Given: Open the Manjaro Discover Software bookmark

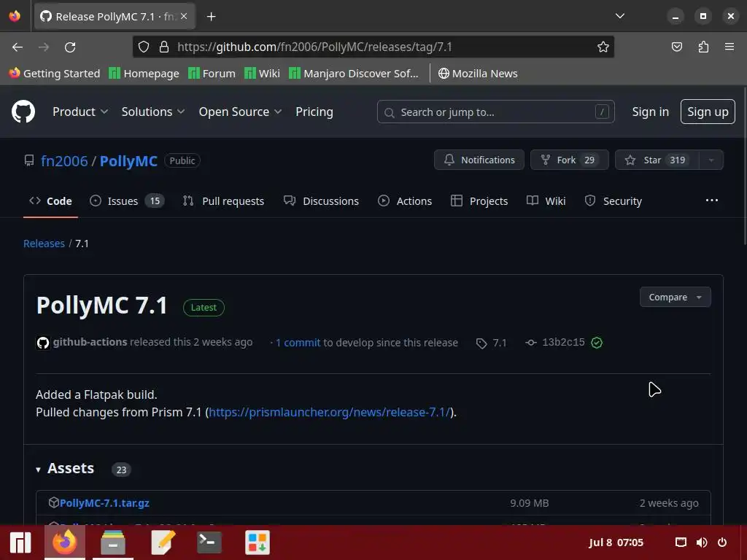Looking at the screenshot, I should [x=354, y=74].
